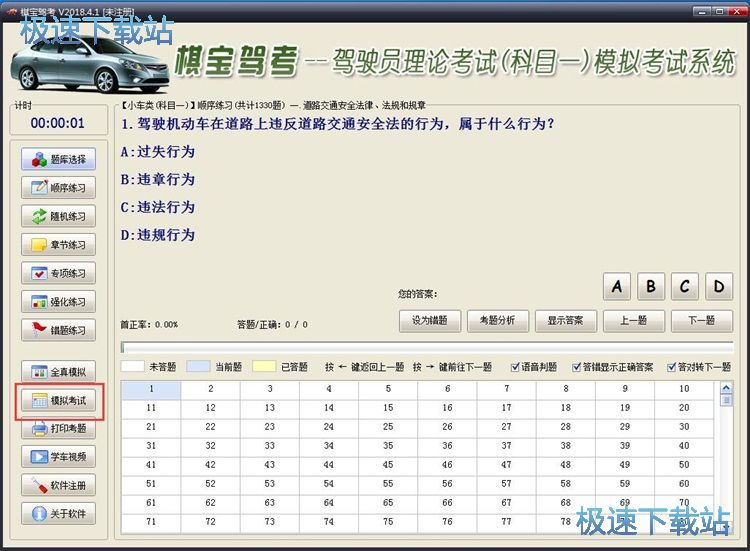Open 专项练习 special topic practice
The height and width of the screenshot is (551, 750).
click(59, 273)
